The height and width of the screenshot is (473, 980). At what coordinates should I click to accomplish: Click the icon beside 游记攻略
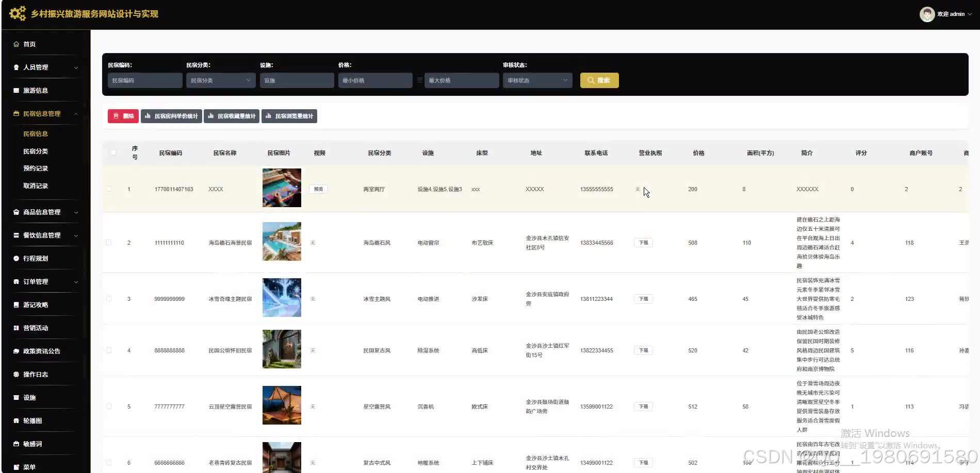tap(16, 305)
